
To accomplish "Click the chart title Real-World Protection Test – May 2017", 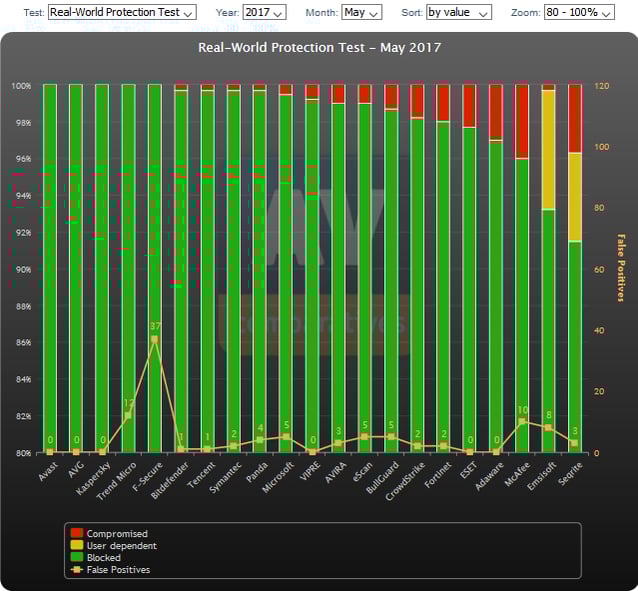I will (x=319, y=48).
